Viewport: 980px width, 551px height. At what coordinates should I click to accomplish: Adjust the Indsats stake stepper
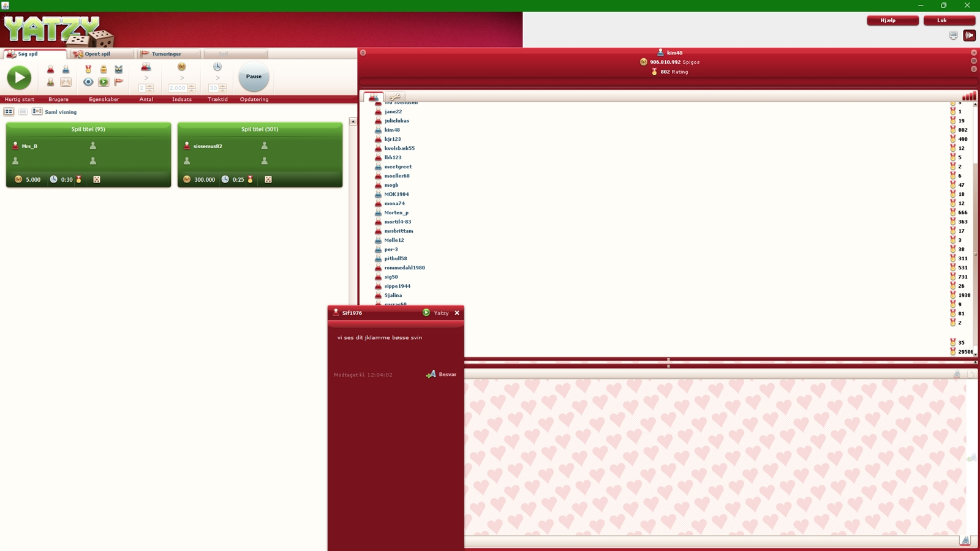(191, 88)
